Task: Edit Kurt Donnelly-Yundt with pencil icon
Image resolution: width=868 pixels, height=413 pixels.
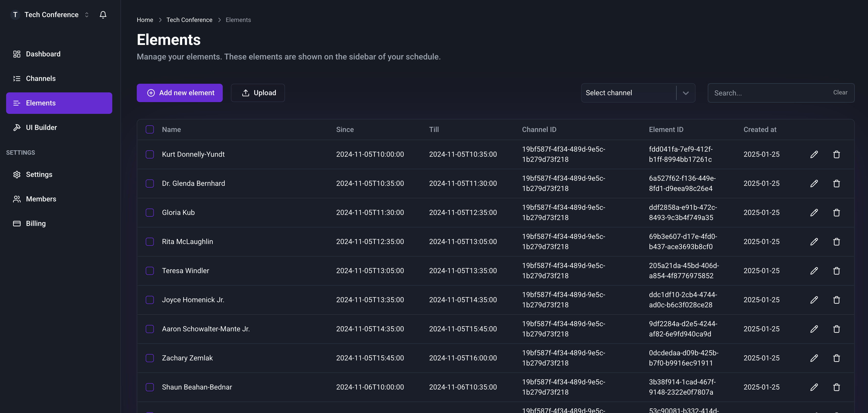Action: (814, 154)
